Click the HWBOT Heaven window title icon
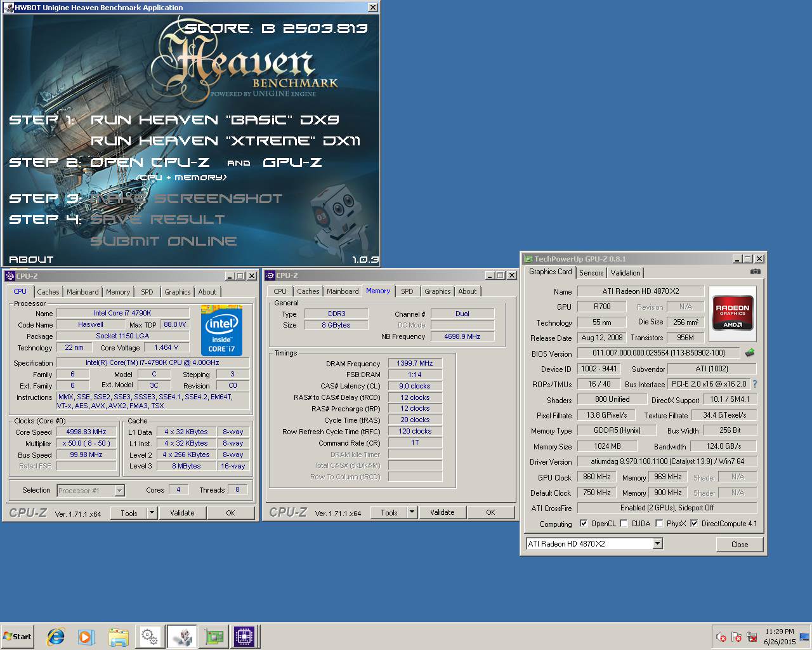Screen dimensions: 812x650 pos(8,8)
